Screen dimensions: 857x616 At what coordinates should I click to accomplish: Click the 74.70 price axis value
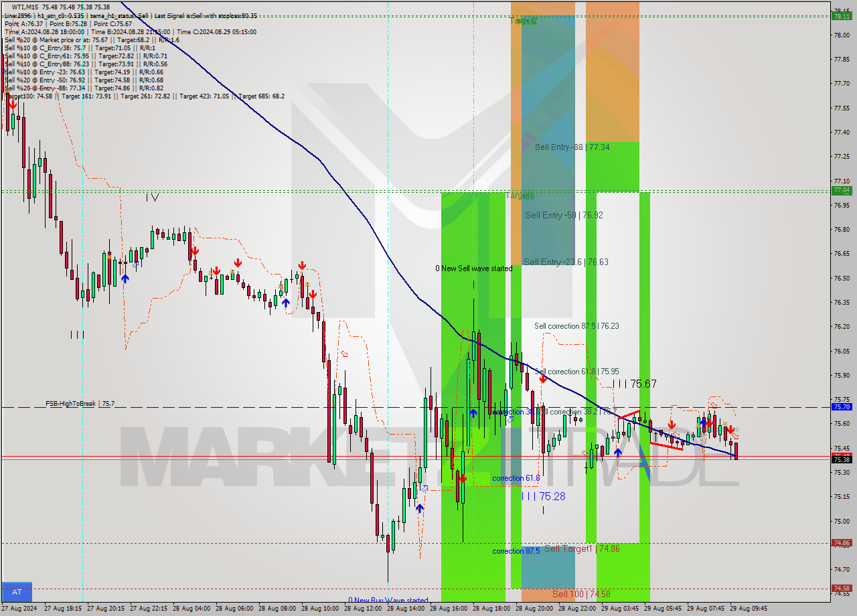coord(841,570)
